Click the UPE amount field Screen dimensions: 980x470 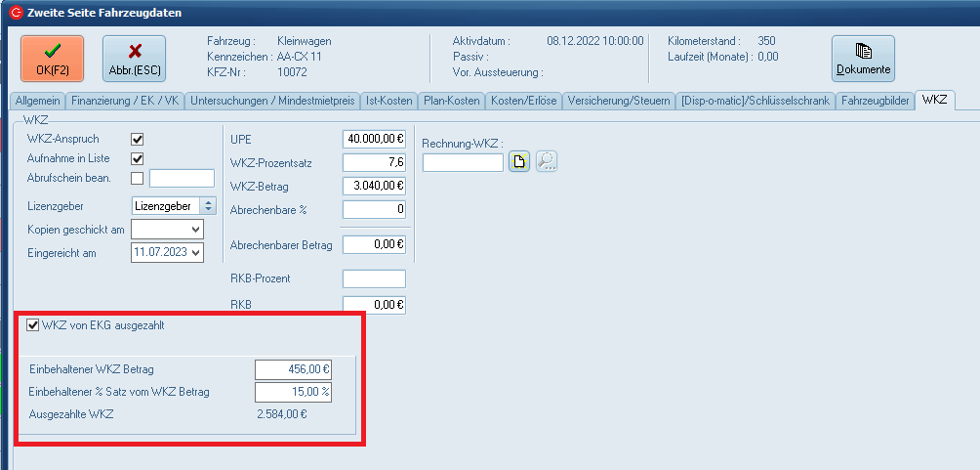point(374,139)
